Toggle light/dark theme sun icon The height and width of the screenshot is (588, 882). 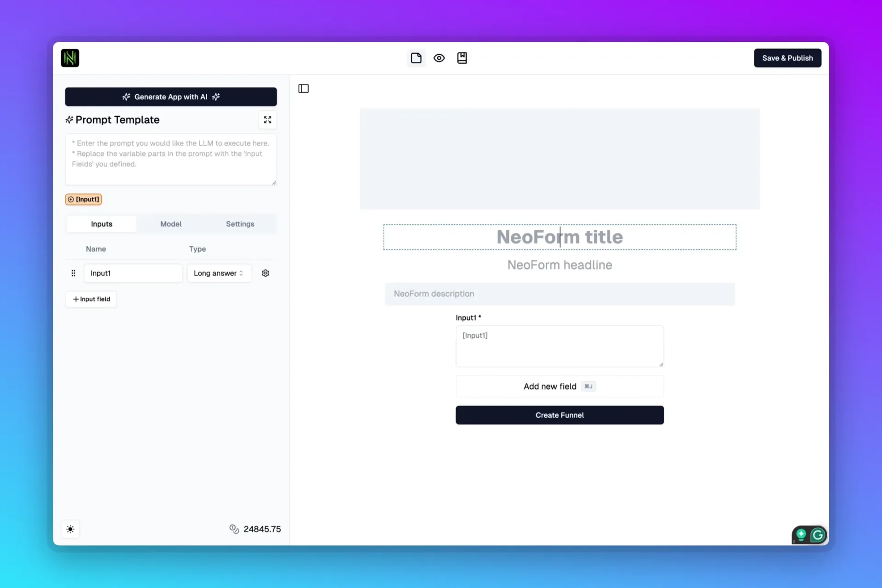70,529
